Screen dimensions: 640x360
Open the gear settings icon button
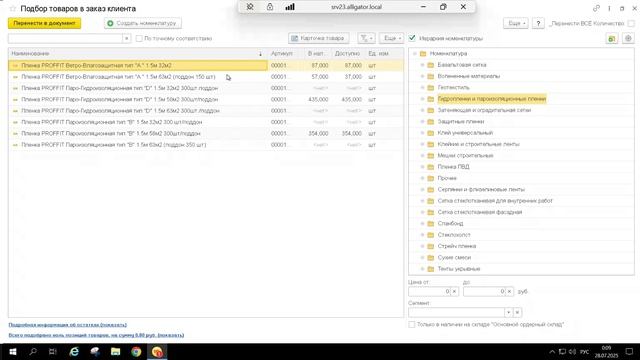click(628, 38)
